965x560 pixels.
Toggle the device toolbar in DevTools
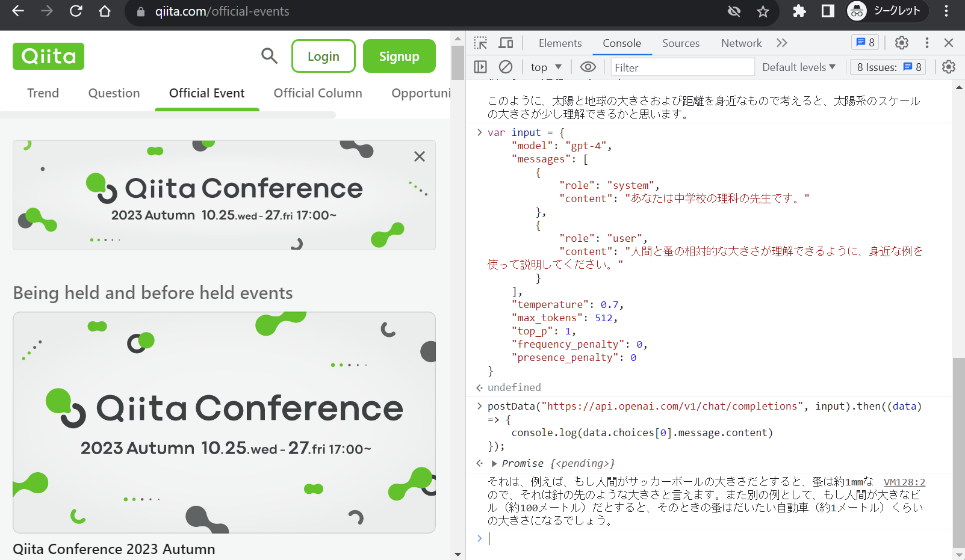point(506,43)
